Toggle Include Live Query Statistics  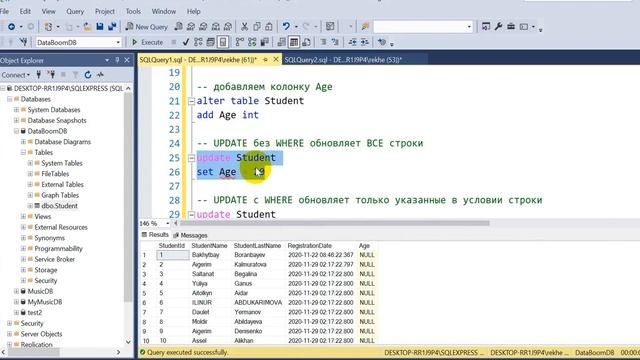pyautogui.click(x=252, y=42)
